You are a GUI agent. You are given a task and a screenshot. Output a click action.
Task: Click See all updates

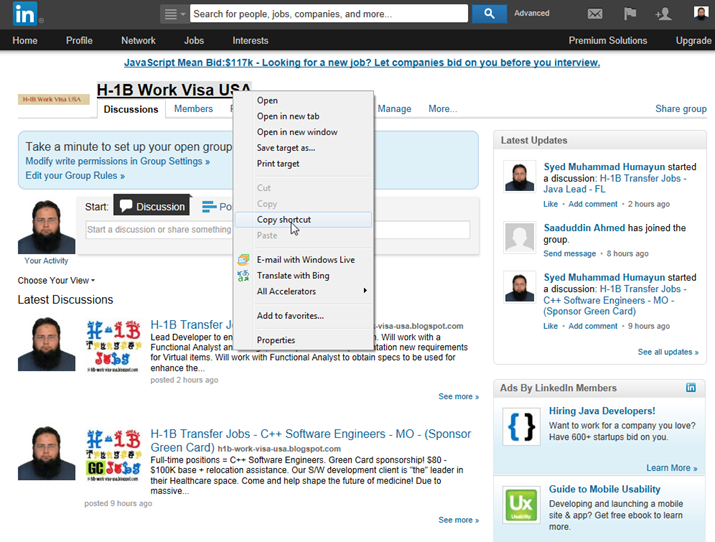coord(668,352)
